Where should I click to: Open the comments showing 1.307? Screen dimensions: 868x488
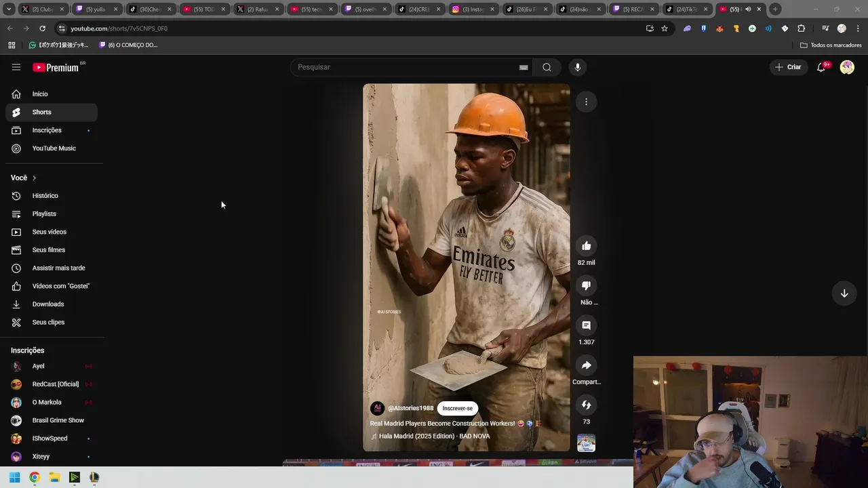(x=587, y=325)
